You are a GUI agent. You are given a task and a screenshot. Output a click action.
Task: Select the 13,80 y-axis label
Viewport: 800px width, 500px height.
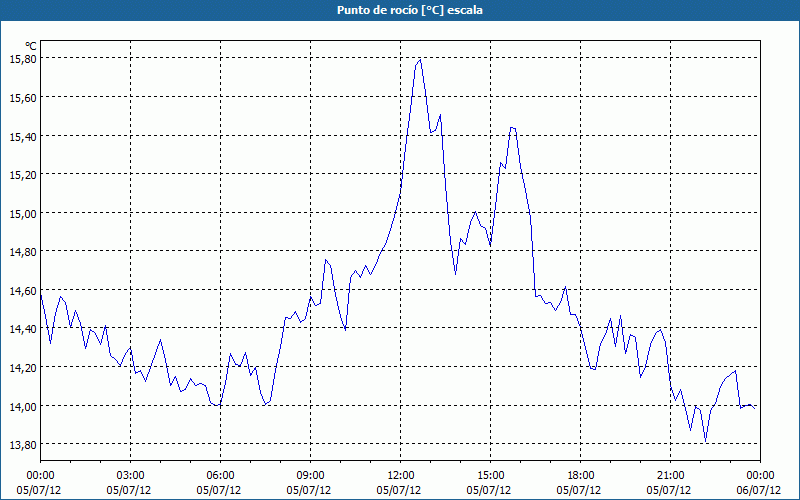[23, 445]
